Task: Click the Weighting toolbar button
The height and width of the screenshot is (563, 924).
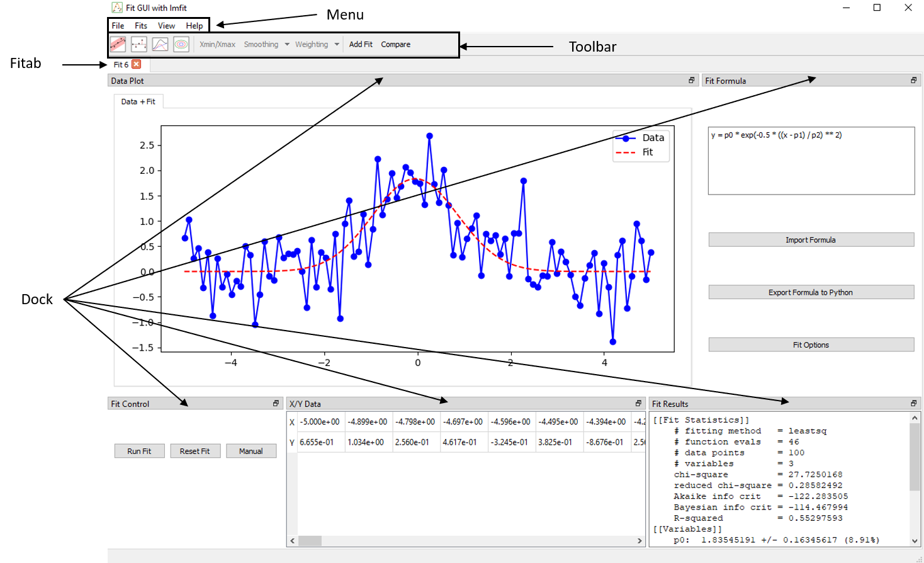Action: tap(312, 44)
